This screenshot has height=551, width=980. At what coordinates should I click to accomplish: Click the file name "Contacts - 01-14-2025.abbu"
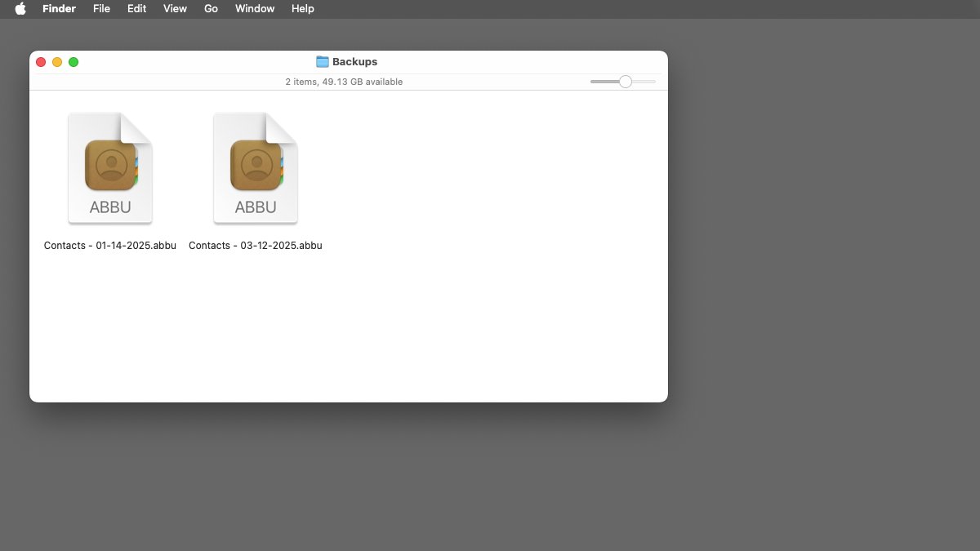pyautogui.click(x=110, y=246)
